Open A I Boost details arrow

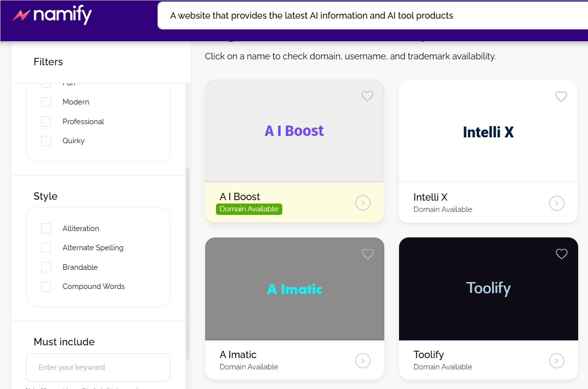(x=363, y=203)
